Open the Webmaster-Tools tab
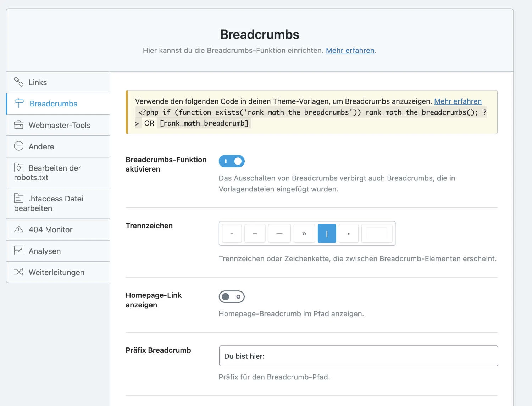Screen dimensions: 532x406 click(59, 125)
